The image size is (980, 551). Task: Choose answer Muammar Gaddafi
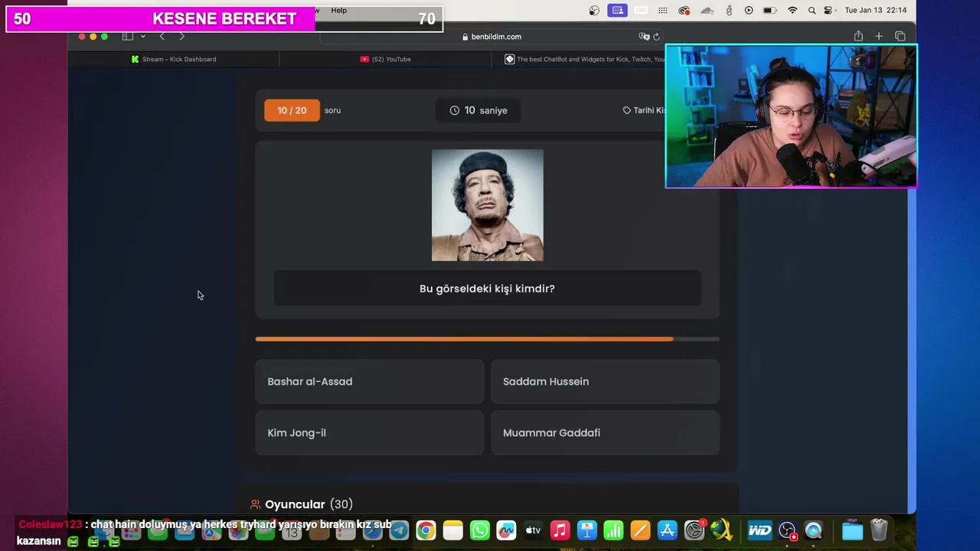[605, 432]
